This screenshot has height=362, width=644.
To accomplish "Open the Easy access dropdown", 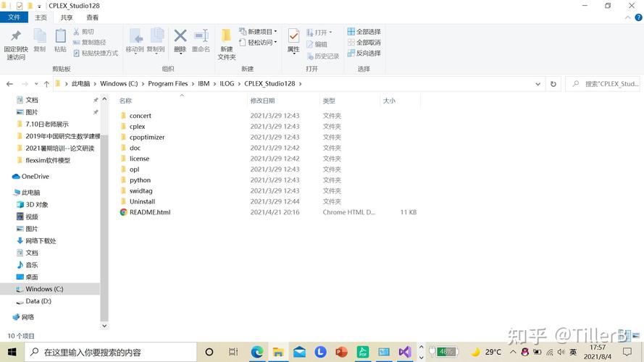I will click(x=258, y=42).
